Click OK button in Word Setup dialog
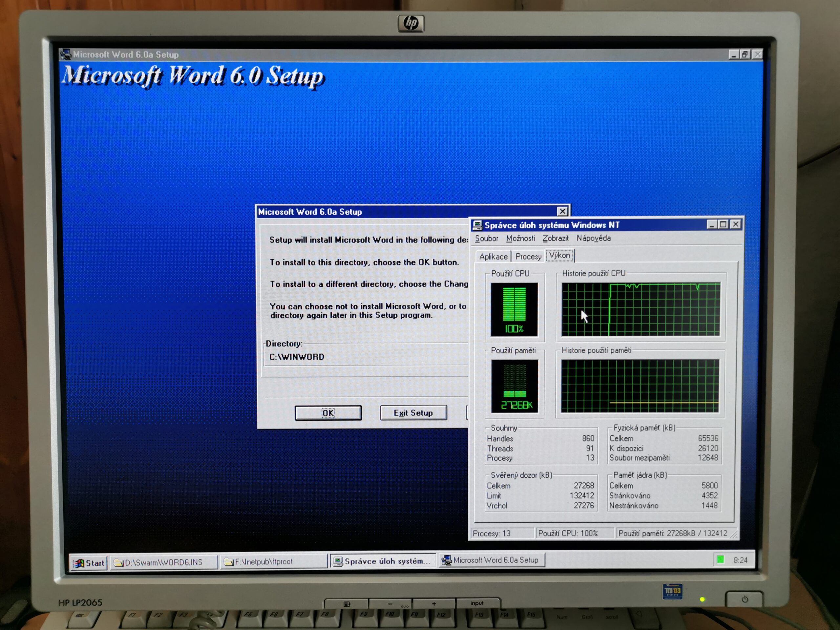This screenshot has height=630, width=840. point(328,413)
